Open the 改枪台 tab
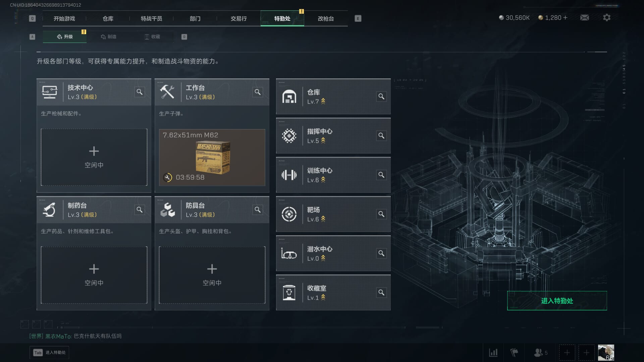Viewport: 644px width, 362px height. [x=326, y=18]
